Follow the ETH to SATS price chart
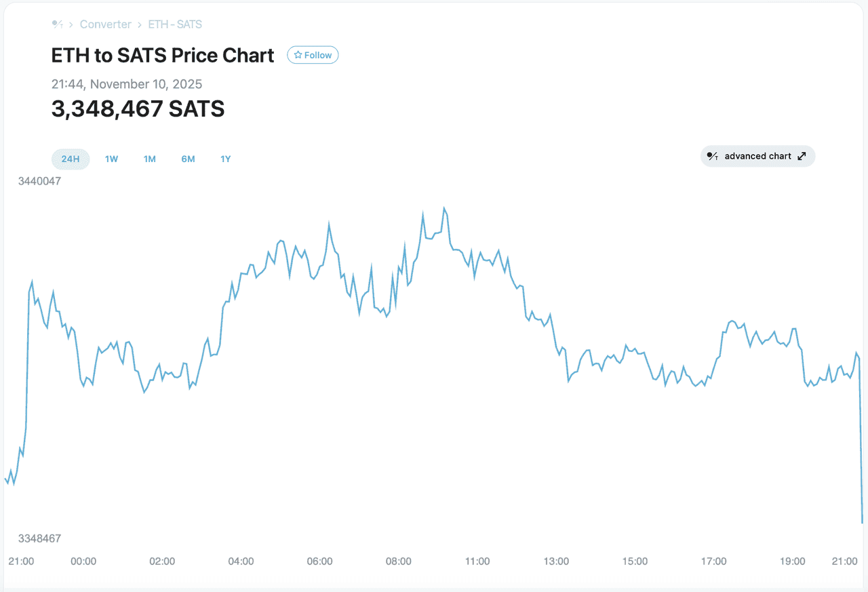This screenshot has width=868, height=592. pos(313,55)
